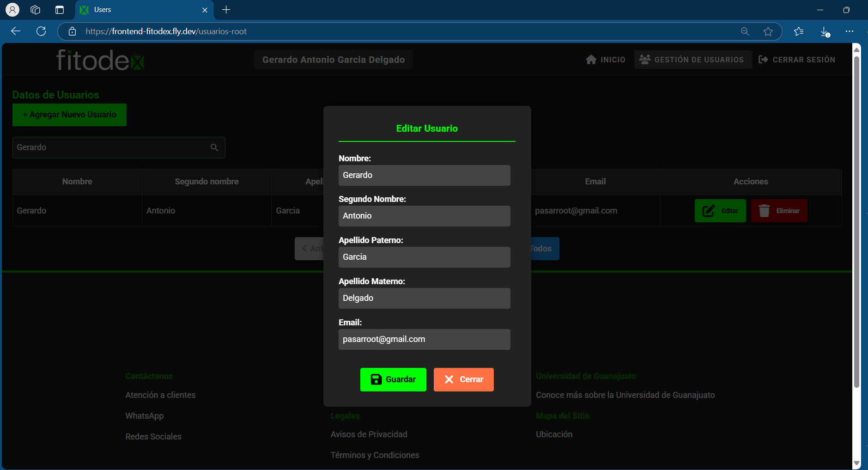Click the page vertical scrollbar thumb

pos(856,222)
